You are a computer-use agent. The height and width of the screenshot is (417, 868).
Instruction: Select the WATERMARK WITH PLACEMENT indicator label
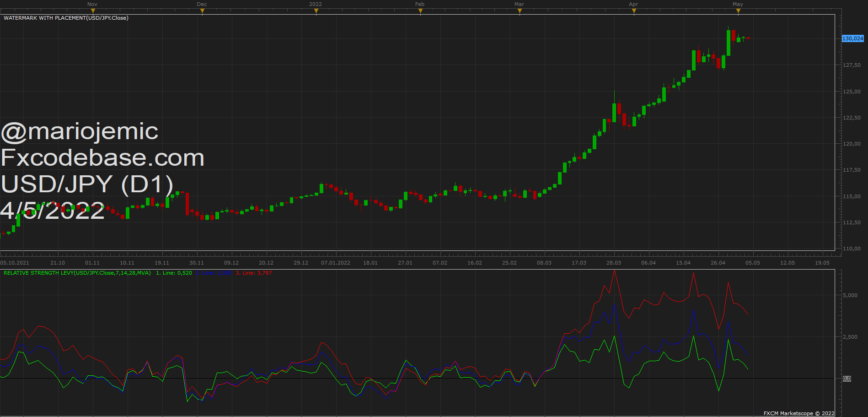pos(66,18)
